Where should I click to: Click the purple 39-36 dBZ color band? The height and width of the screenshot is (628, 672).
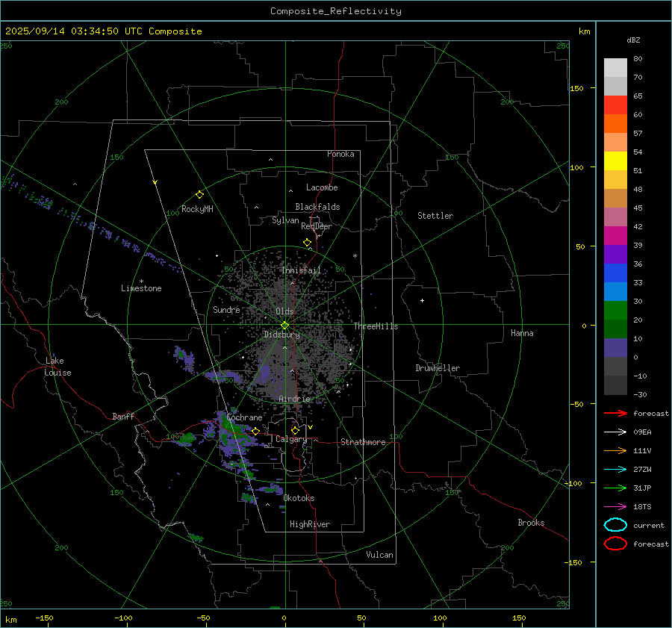click(x=615, y=255)
